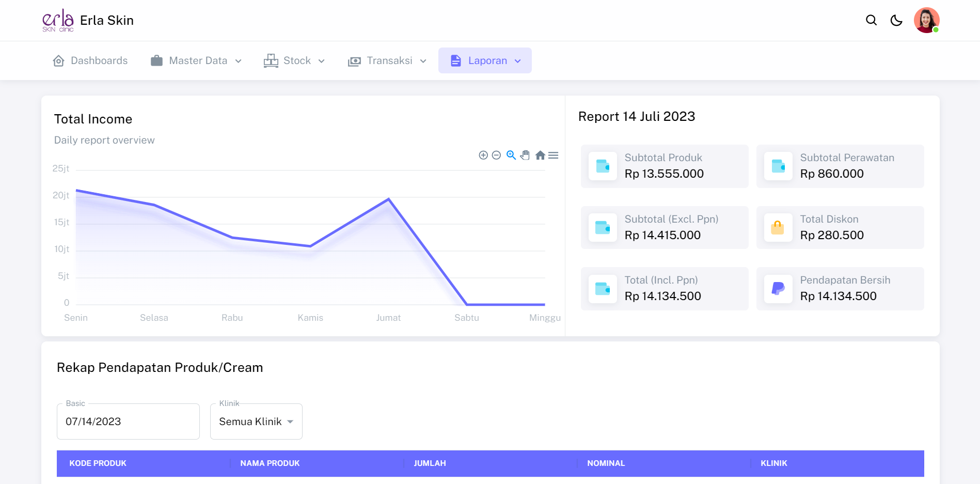
Task: Click the chart zoom in plus icon
Action: tap(483, 155)
